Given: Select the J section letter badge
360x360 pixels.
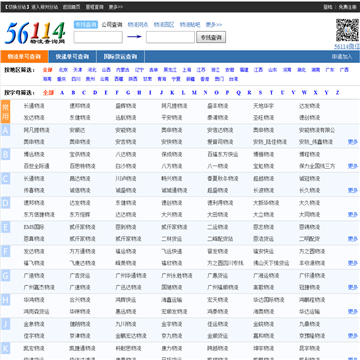Looking at the screenshot, I should (5, 324).
